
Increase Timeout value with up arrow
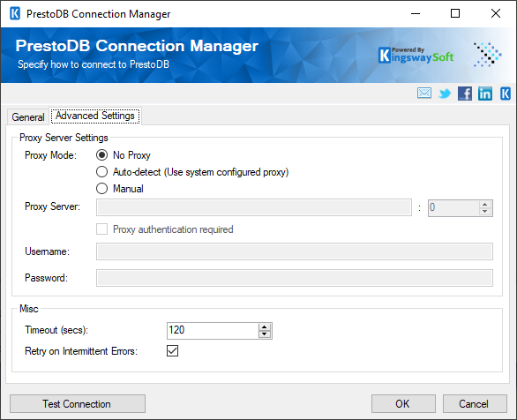265,327
